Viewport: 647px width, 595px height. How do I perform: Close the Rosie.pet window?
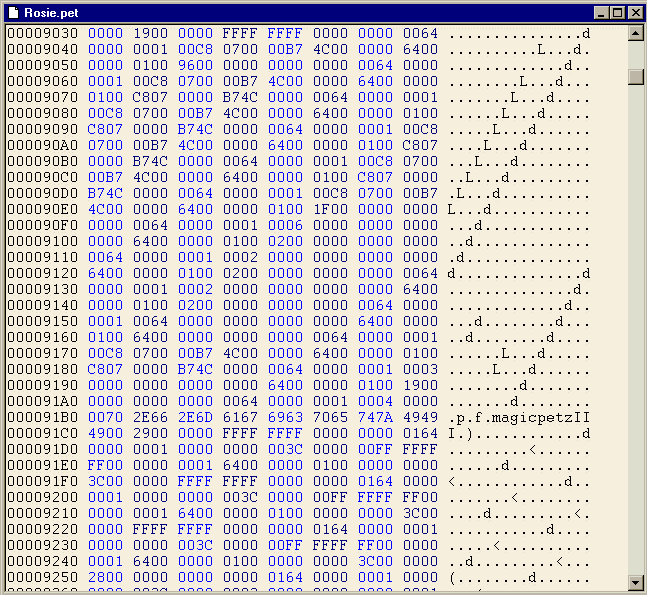633,13
